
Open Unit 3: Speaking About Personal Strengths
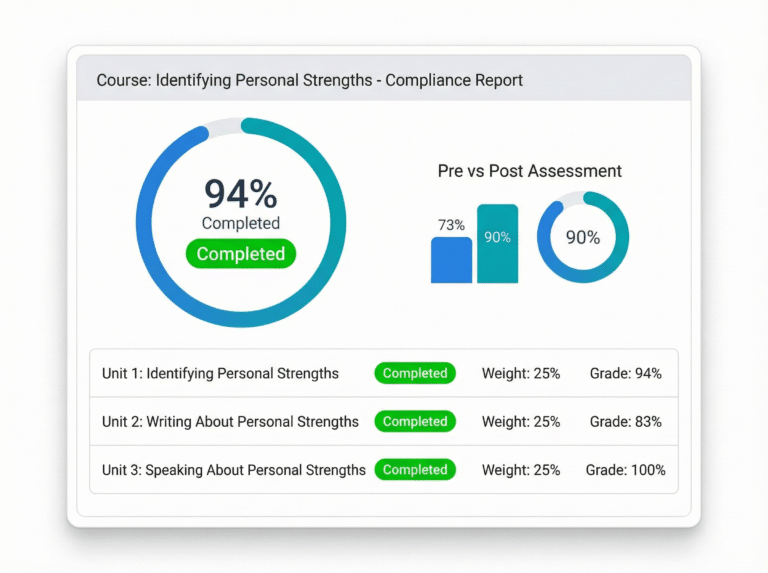tap(234, 469)
